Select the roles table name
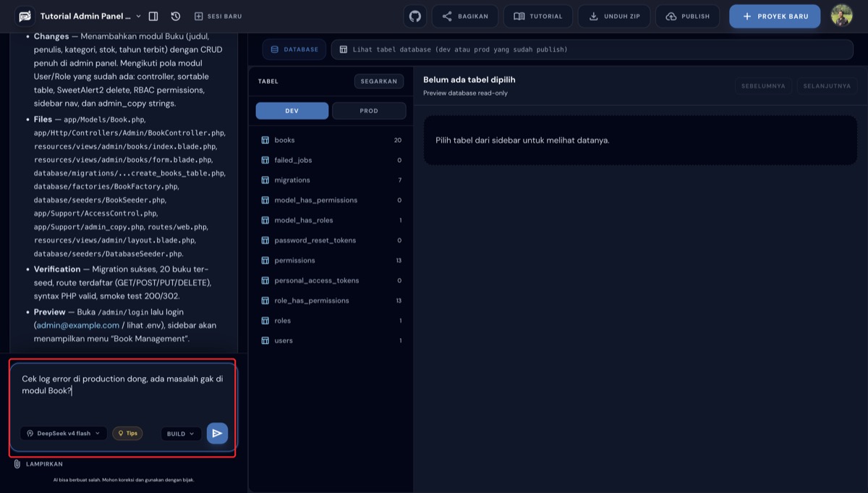 point(282,320)
